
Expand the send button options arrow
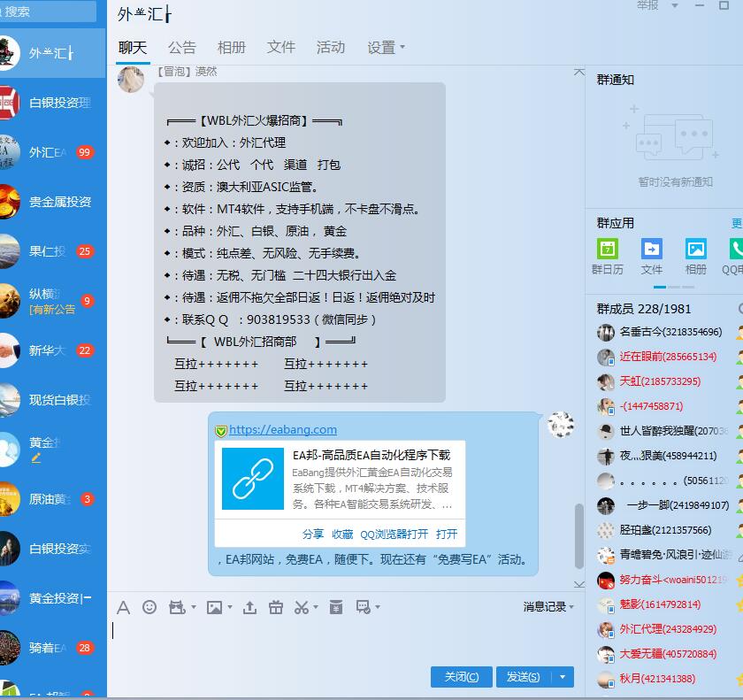(563, 677)
